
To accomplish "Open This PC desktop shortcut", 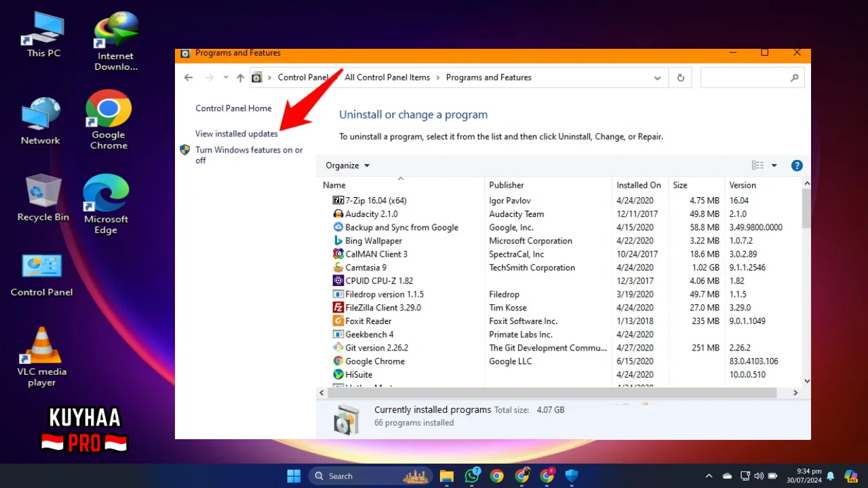I will click(x=43, y=35).
